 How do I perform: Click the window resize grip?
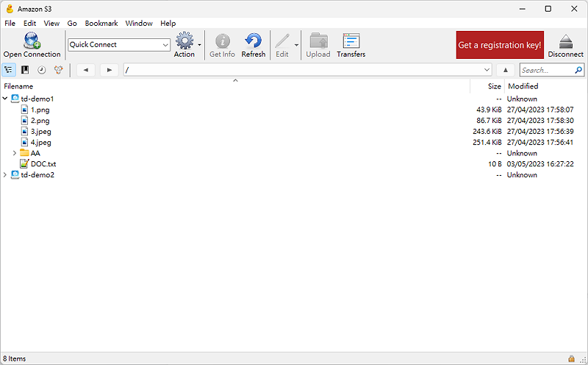tap(582, 360)
